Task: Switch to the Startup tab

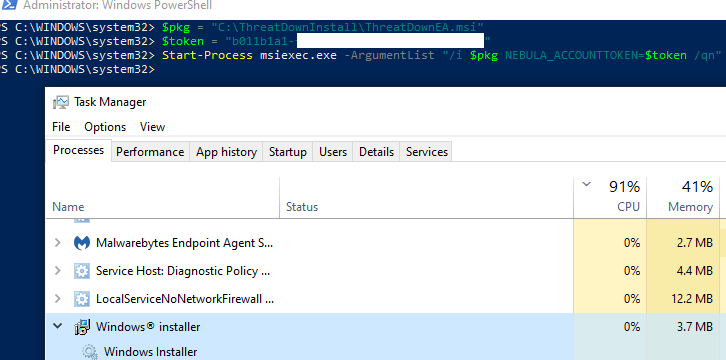Action: [x=288, y=152]
